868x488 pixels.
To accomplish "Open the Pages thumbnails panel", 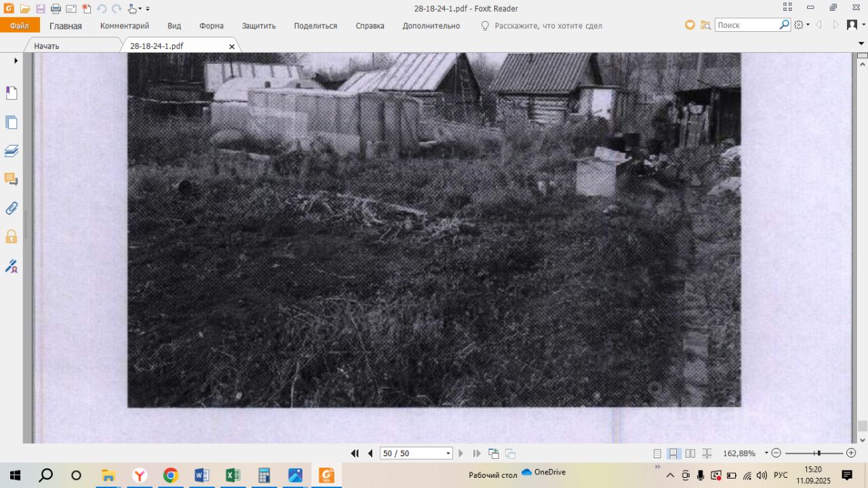I will pos(12,123).
